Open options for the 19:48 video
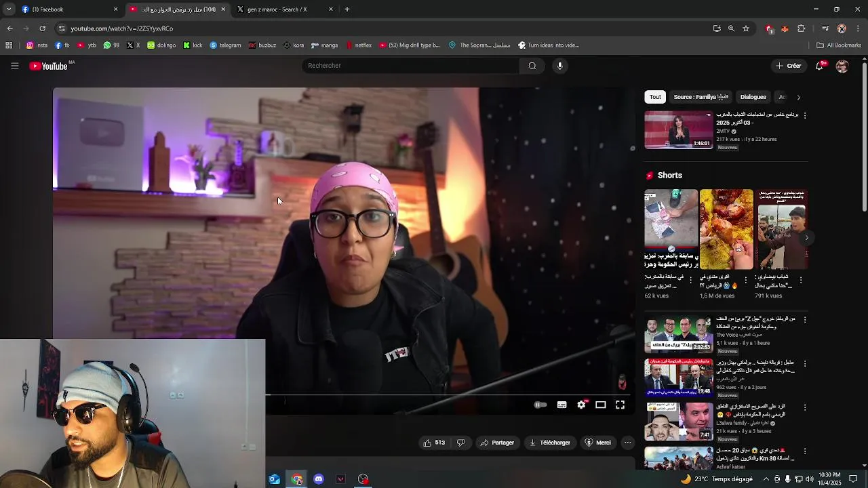 pyautogui.click(x=805, y=363)
